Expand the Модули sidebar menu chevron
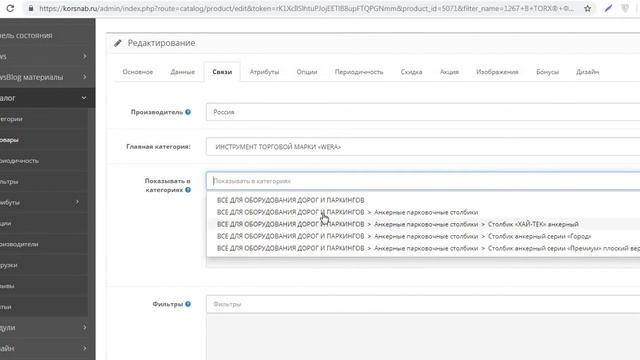Viewport: 640px width, 360px height. pos(84,327)
